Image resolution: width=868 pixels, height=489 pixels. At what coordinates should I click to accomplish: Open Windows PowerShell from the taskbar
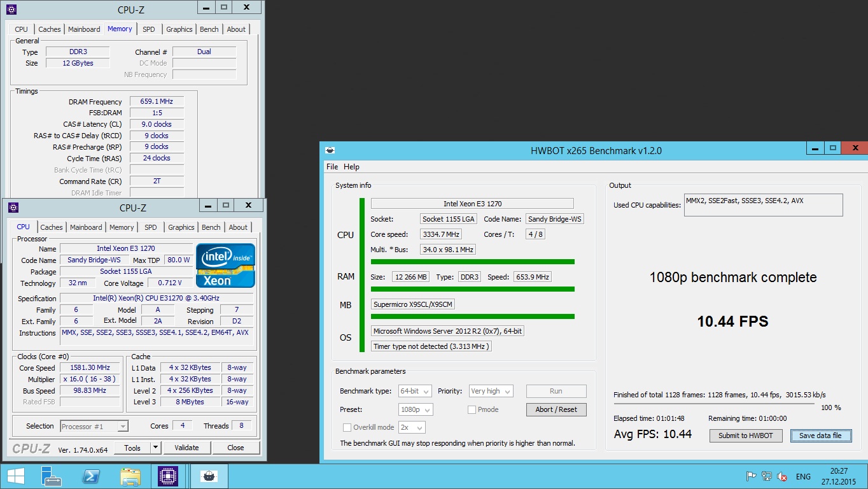pos(91,476)
